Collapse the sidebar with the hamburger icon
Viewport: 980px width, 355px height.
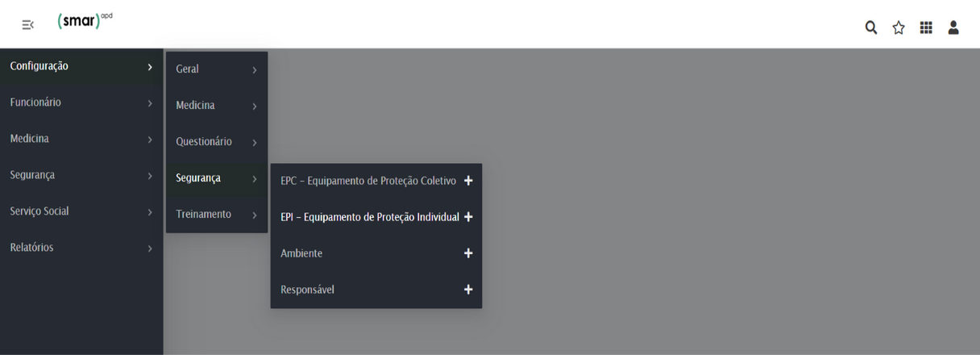(27, 26)
